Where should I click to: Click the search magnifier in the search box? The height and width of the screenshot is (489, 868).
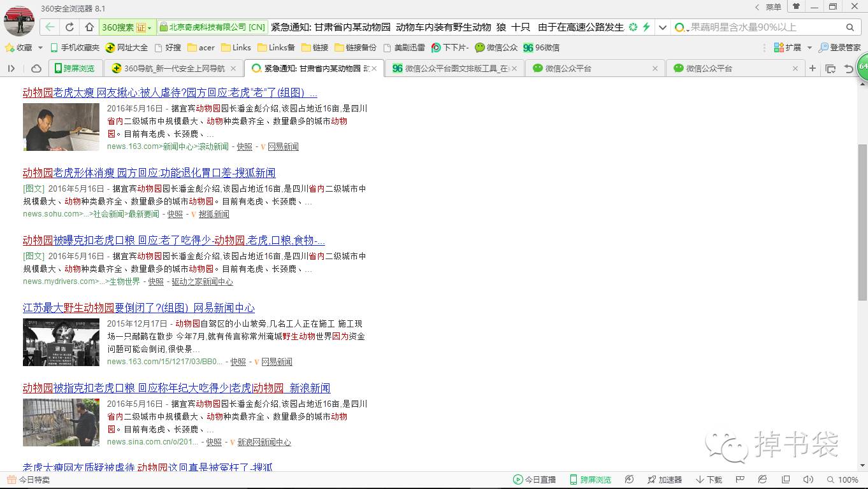tap(850, 27)
